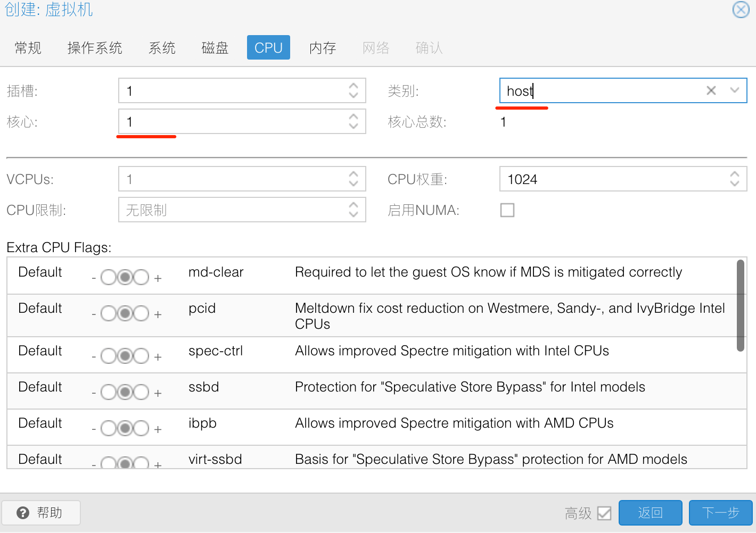Viewport: 756px width, 533px height.
Task: Switch to the 磁盘 tab
Action: click(x=215, y=48)
